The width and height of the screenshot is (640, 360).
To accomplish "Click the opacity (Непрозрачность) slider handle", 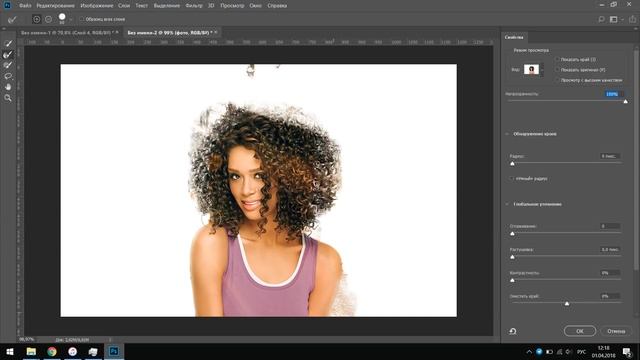I will coord(625,101).
